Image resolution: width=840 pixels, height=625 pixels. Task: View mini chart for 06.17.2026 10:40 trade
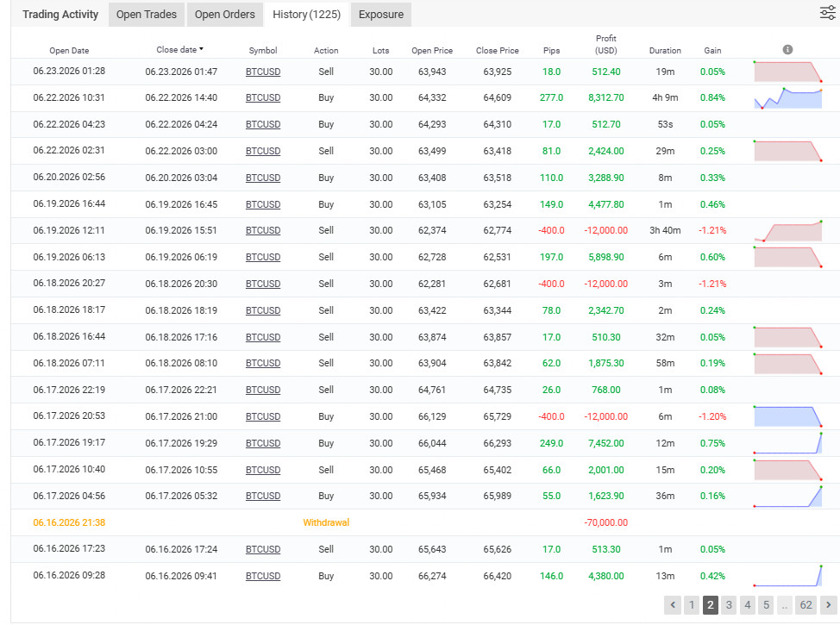pyautogui.click(x=787, y=470)
